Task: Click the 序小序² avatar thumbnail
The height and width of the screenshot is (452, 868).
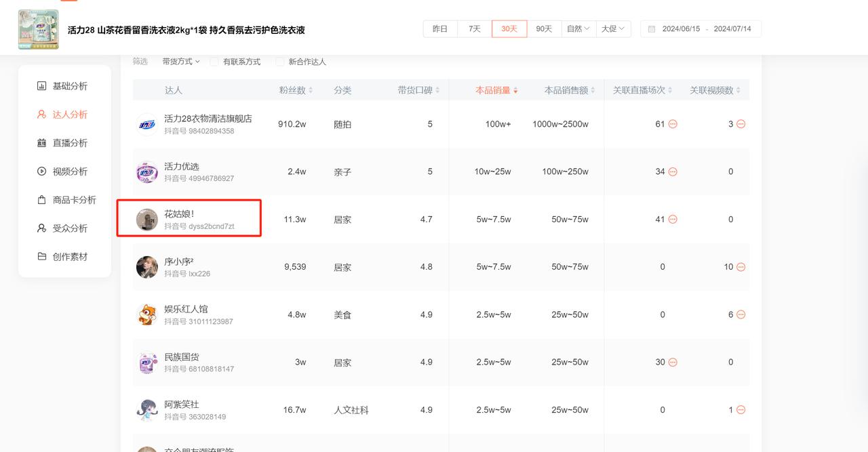Action: (146, 266)
